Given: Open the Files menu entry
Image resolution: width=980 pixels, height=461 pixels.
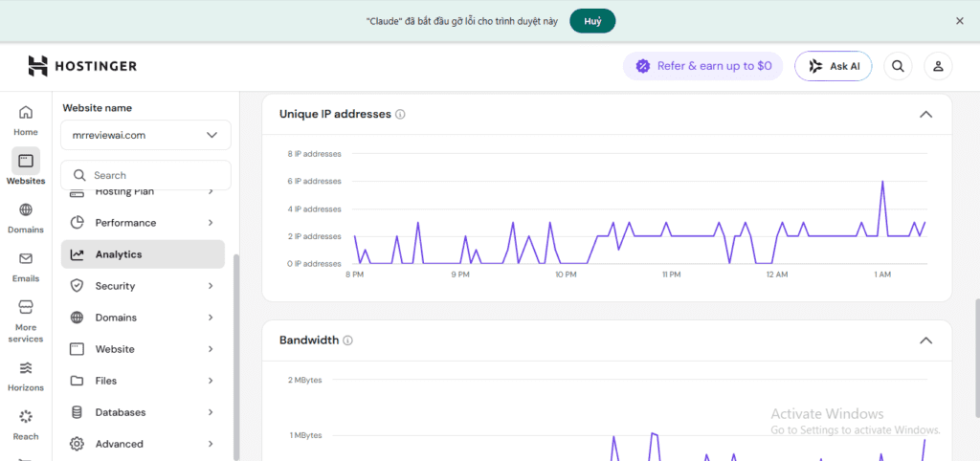Looking at the screenshot, I should (x=143, y=381).
